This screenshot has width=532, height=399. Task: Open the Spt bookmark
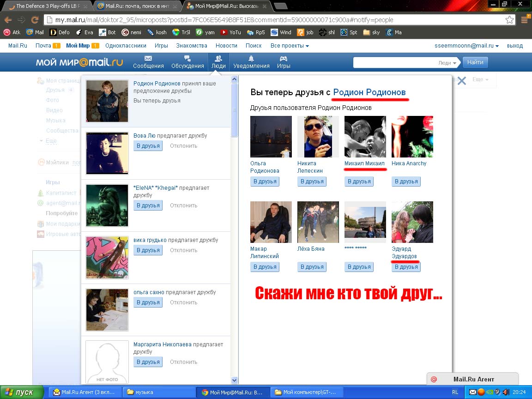349,32
